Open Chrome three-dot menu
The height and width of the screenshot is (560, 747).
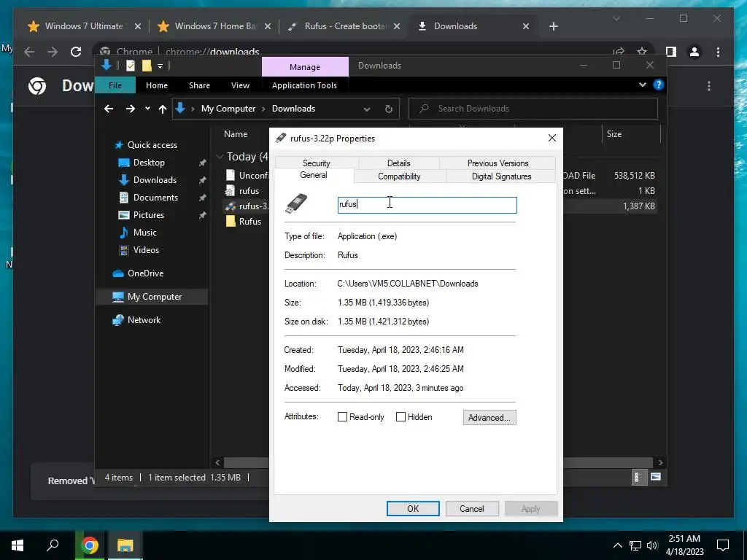point(718,52)
